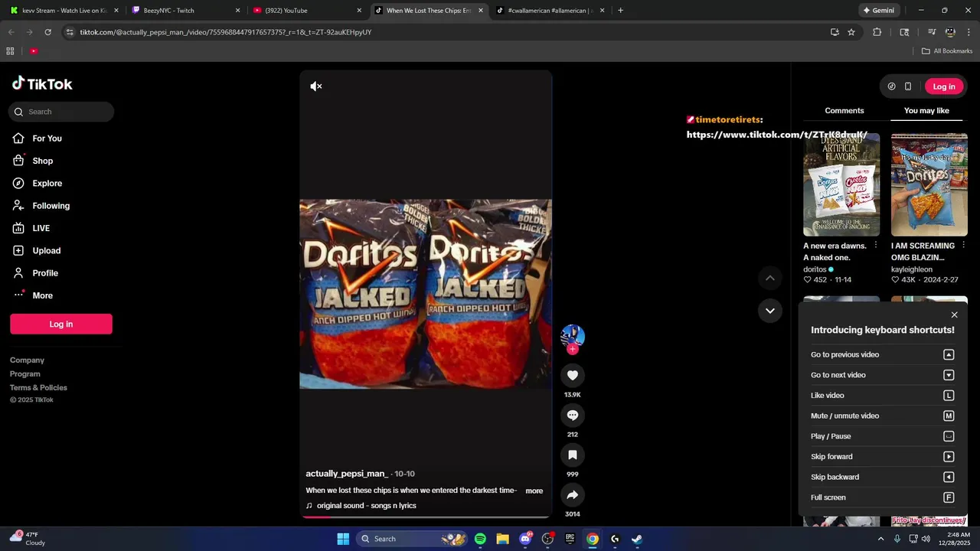Bookmark this page with the star icon
Viewport: 980px width, 551px height.
(x=851, y=32)
